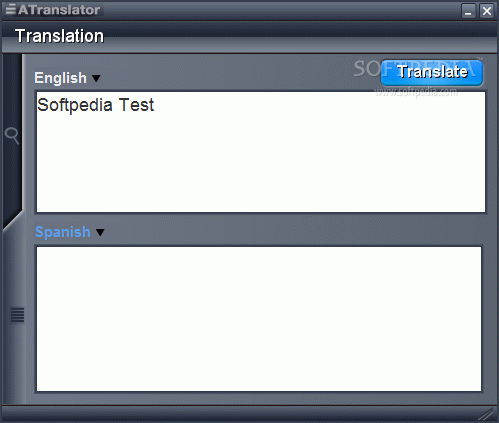The height and width of the screenshot is (423, 499).
Task: Open the English language selector label
Action: (x=60, y=78)
